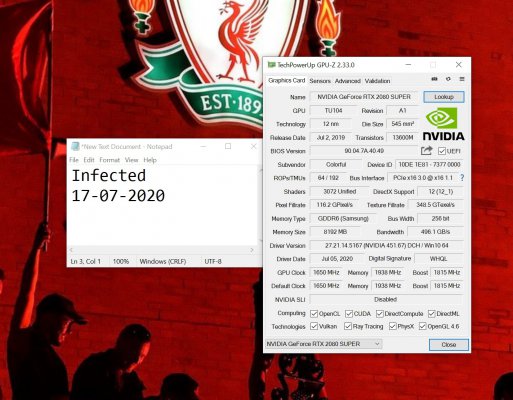Viewport: 513px width, 400px height.
Task: Click the Memory Size 8192 MB field
Action: tap(335, 232)
